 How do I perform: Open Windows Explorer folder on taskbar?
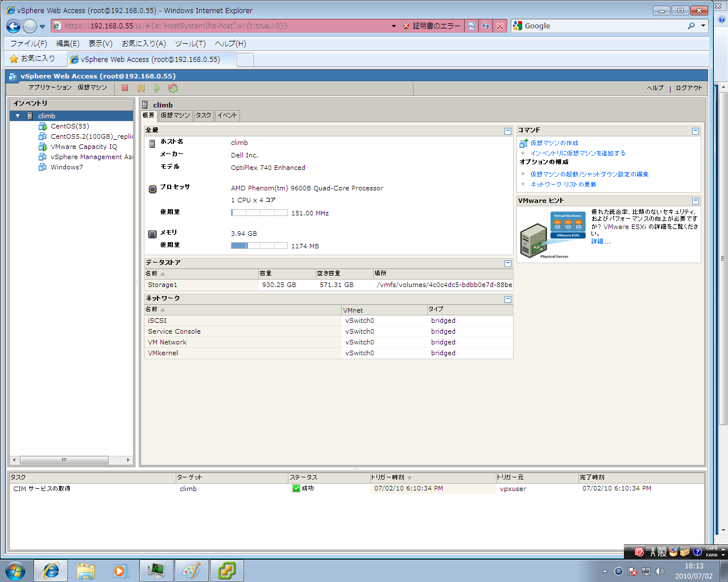(86, 571)
